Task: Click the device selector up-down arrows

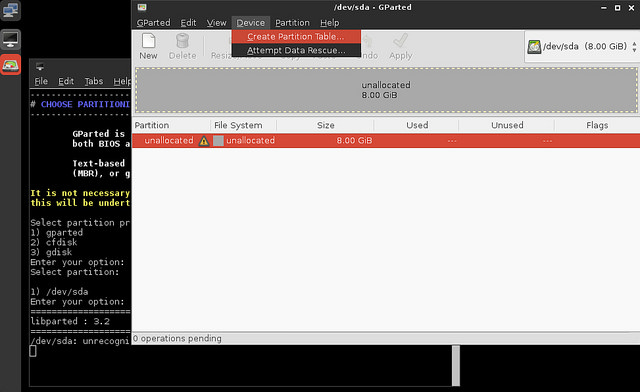Action: coord(634,47)
